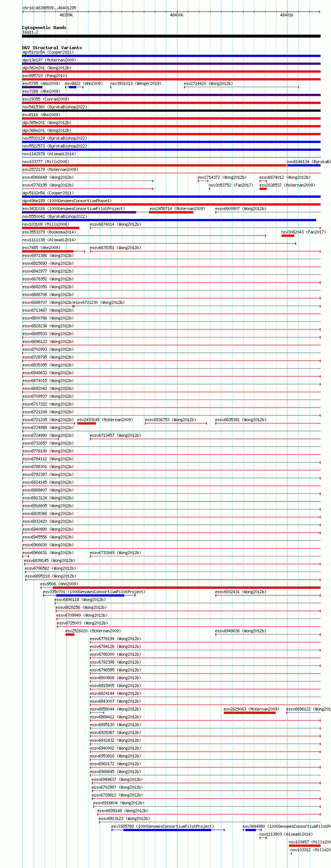Click esv2629063 (McKernan2009) label
331x868 pixels.
pyautogui.click(x=251, y=709)
